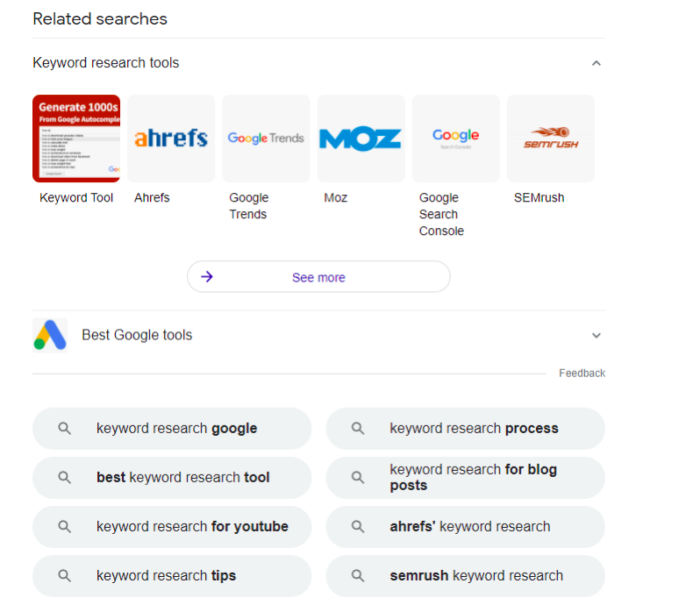Click search icon next to keyword research google
This screenshot has width=700, height=612.
(x=64, y=429)
